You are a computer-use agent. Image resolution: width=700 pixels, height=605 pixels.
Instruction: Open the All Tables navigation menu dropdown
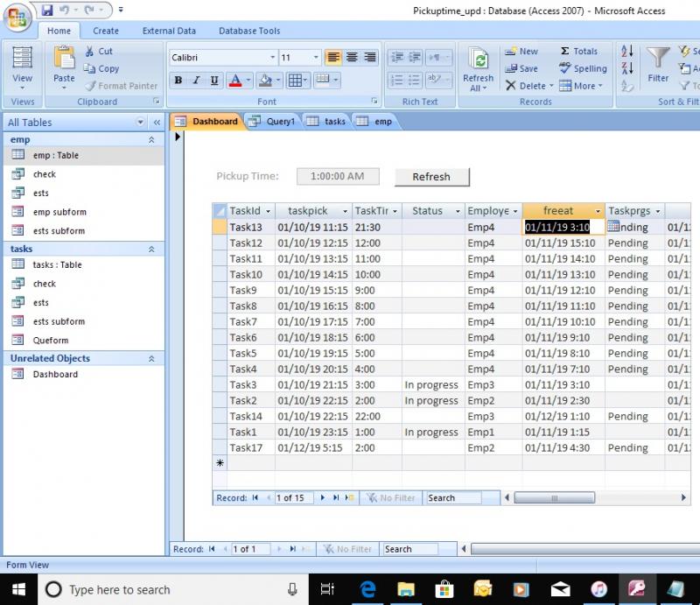click(141, 122)
